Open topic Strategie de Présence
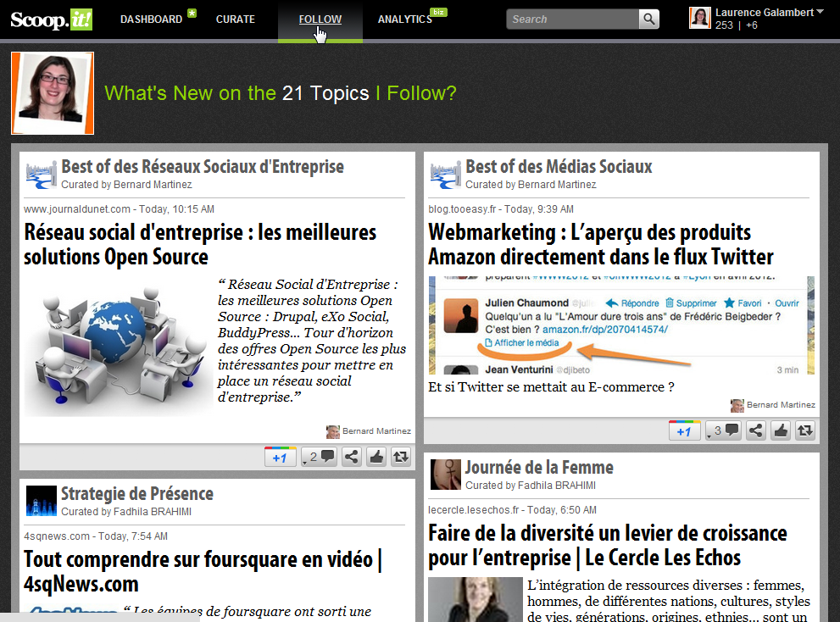The height and width of the screenshot is (622, 840). (x=137, y=493)
